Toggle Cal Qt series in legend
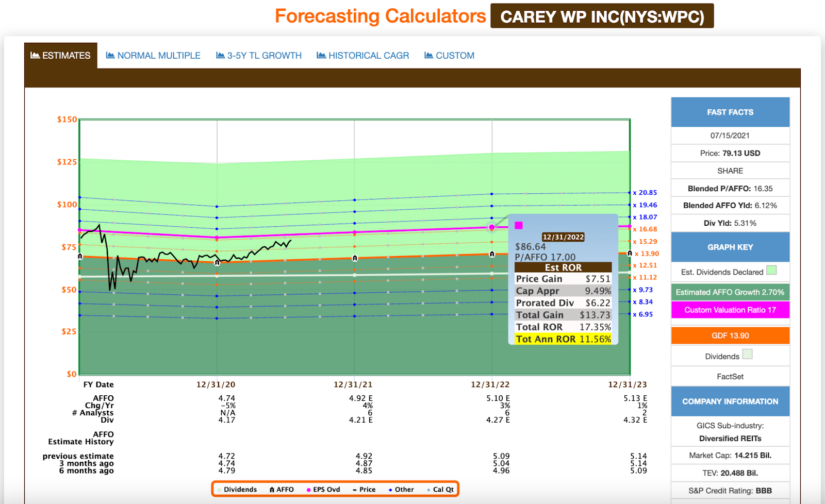This screenshot has height=504, width=825. pos(440,490)
